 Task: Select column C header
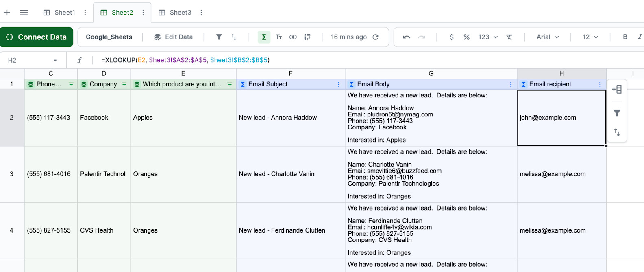pyautogui.click(x=51, y=74)
